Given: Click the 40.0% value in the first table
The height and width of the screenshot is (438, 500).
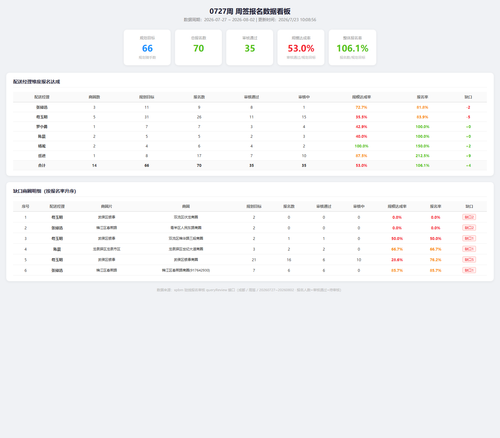Looking at the screenshot, I should pyautogui.click(x=361, y=136).
